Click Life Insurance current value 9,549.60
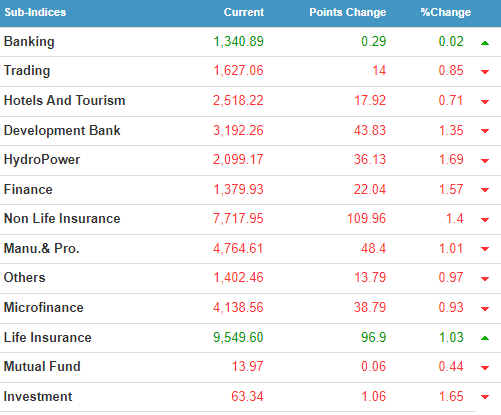The width and height of the screenshot is (501, 415). click(x=238, y=337)
